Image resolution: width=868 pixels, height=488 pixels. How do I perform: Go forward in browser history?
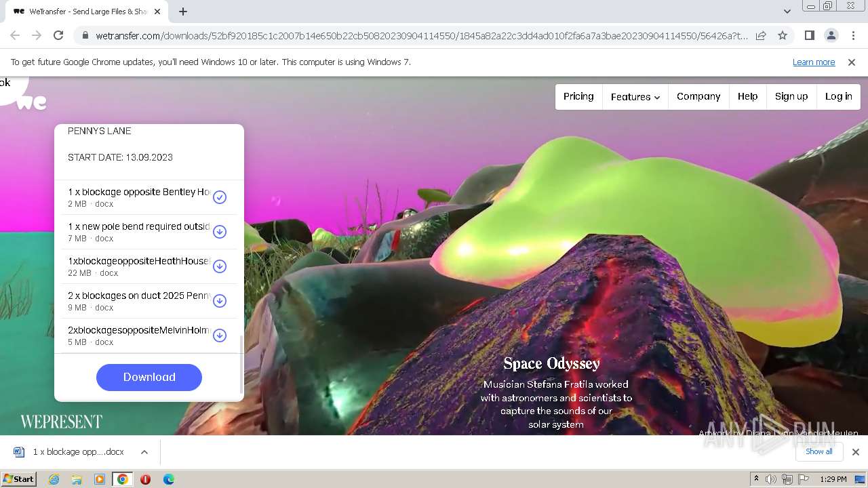point(37,35)
